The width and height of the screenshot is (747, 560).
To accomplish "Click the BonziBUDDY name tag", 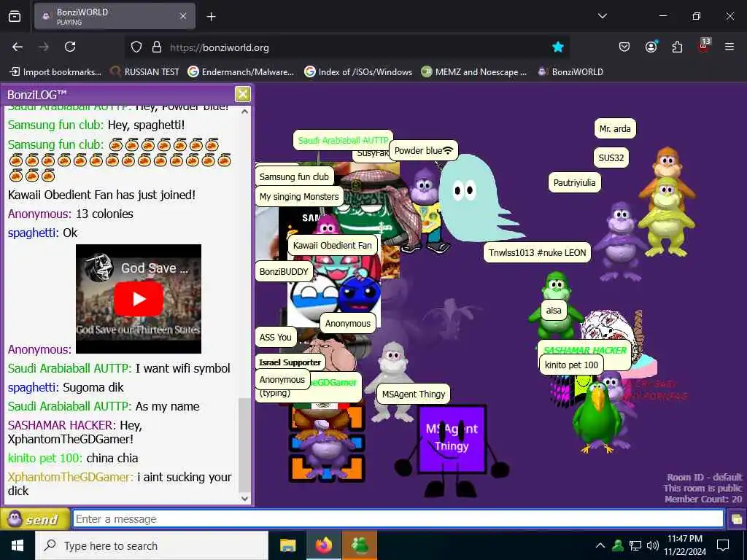I will [284, 272].
